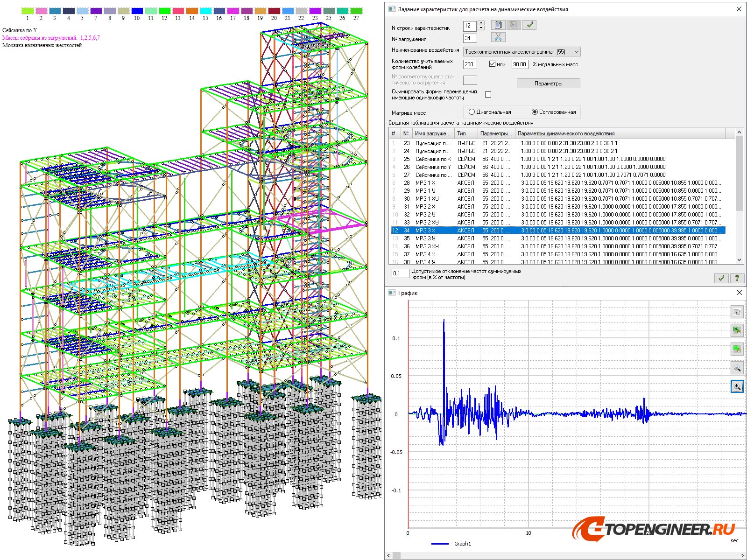
Task: Toggle the 'или' modal mass checkbox
Action: point(492,64)
